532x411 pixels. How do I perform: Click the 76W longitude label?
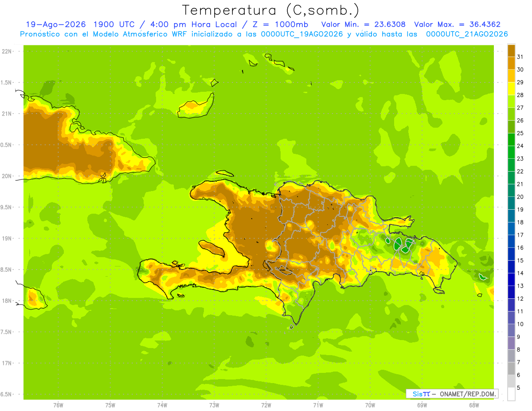pos(58,405)
